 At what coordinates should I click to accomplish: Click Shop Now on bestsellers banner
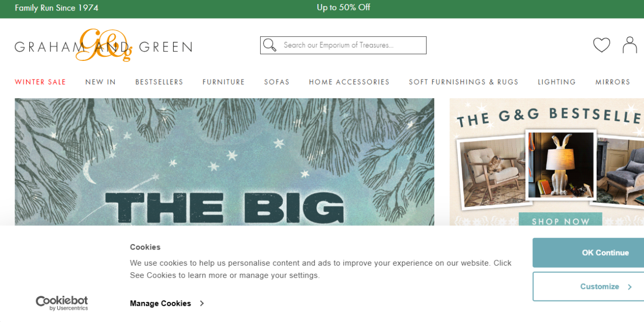point(560,221)
